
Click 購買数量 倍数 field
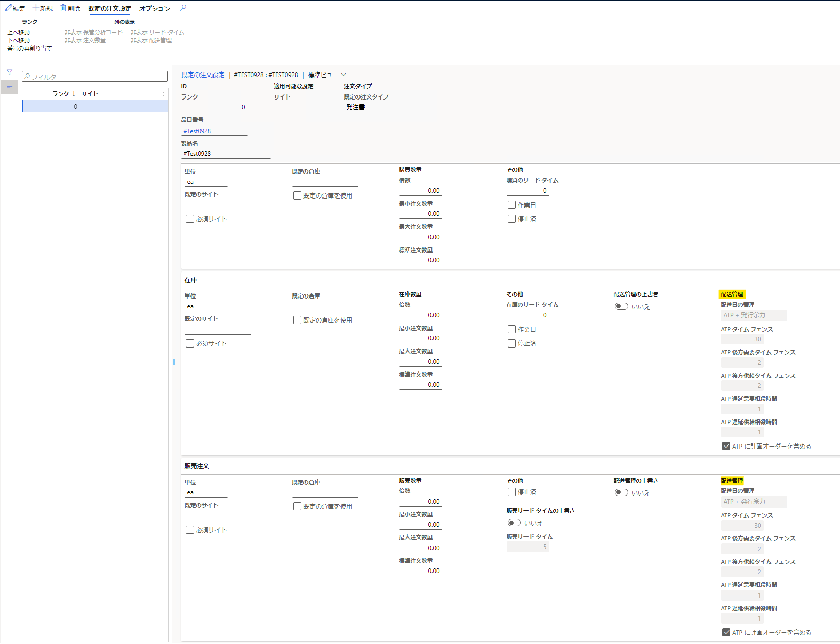420,191
